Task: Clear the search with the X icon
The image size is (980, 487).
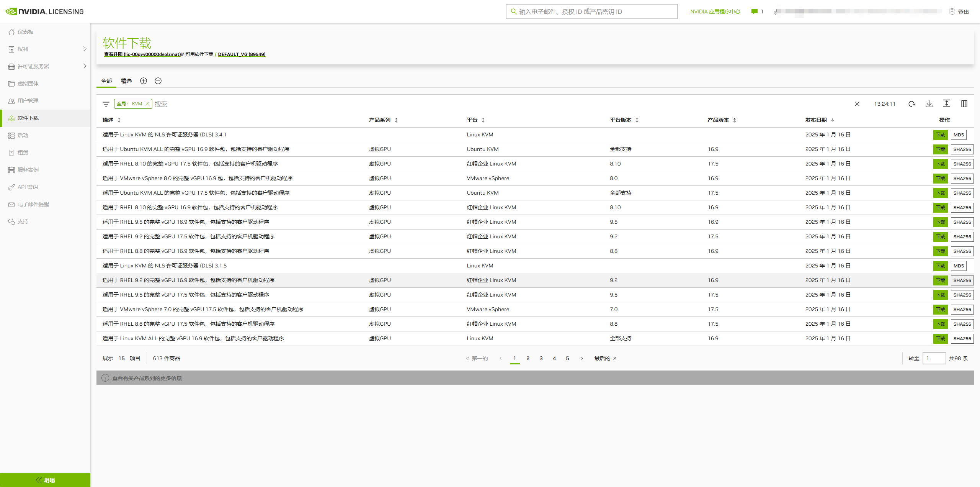Action: click(x=857, y=104)
